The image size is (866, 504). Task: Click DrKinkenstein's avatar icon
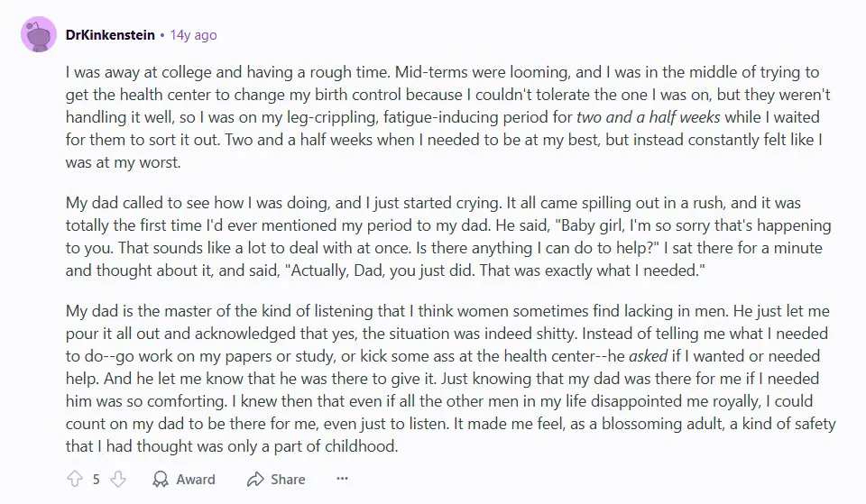(39, 35)
